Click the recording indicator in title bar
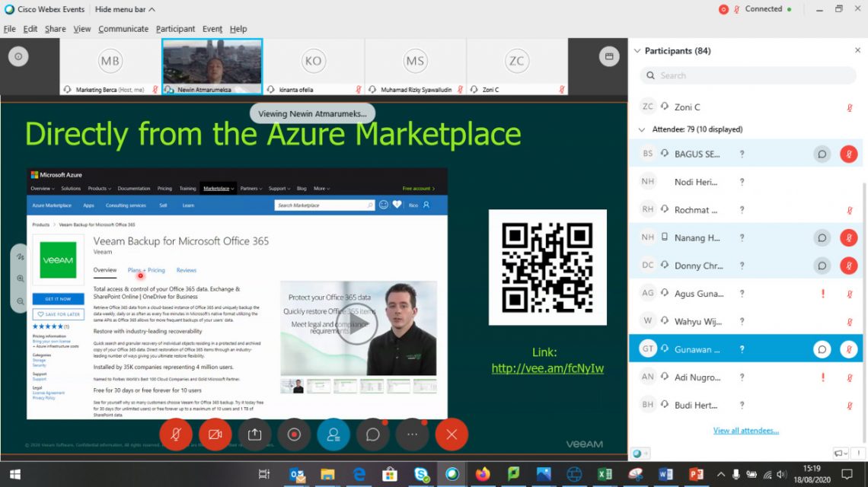868x487 pixels. [x=723, y=9]
